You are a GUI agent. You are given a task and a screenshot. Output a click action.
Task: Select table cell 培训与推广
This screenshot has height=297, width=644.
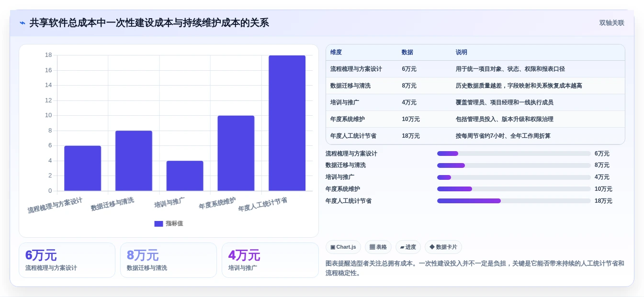pos(345,102)
